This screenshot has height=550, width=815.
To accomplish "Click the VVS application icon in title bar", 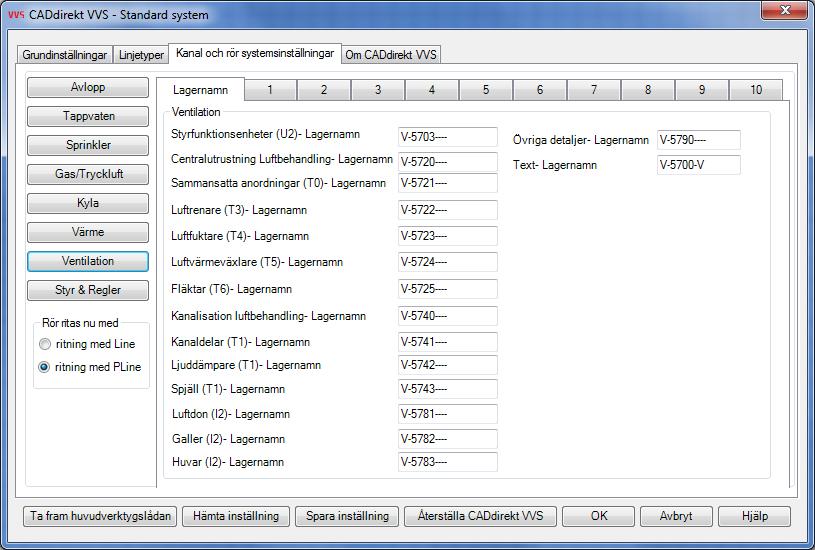I will pyautogui.click(x=16, y=15).
